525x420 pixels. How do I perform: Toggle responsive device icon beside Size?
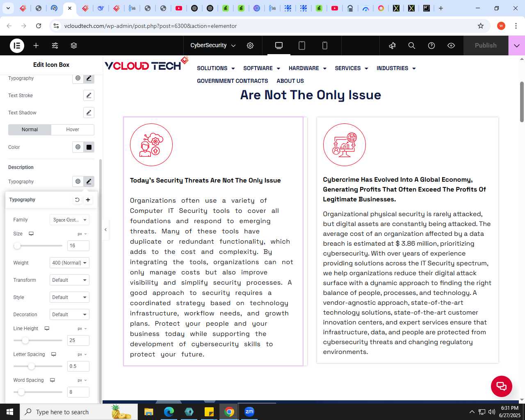pos(31,234)
